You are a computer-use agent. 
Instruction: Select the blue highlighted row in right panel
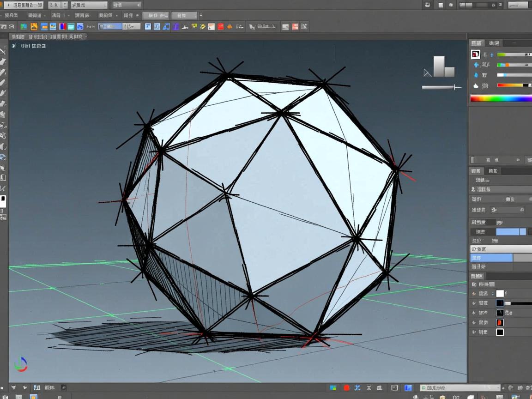(x=491, y=258)
